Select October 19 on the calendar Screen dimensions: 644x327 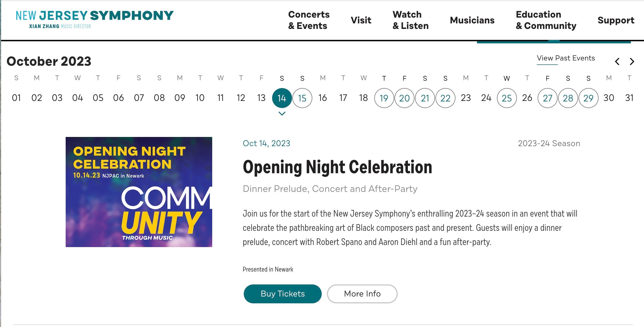click(x=384, y=98)
